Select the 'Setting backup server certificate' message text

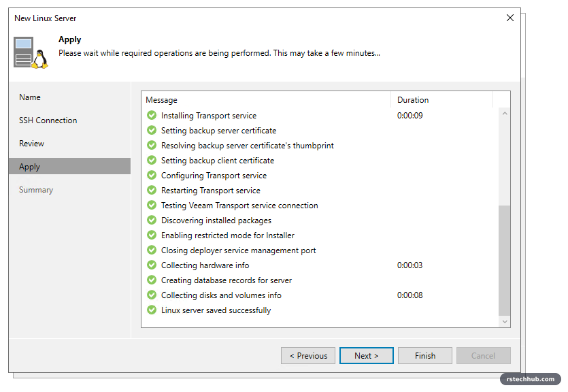(x=218, y=131)
